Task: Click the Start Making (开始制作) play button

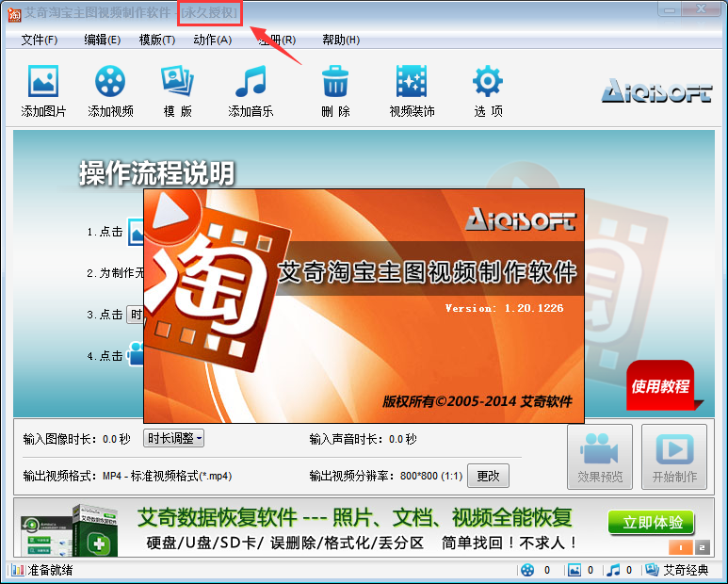Action: 674,457
